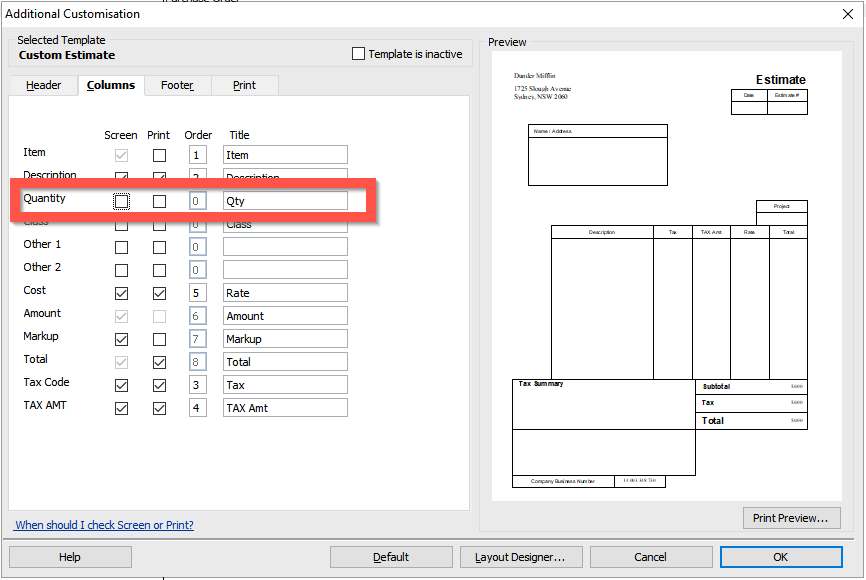The image size is (866, 580).
Task: Enable Markup Print checkbox
Action: (x=159, y=339)
